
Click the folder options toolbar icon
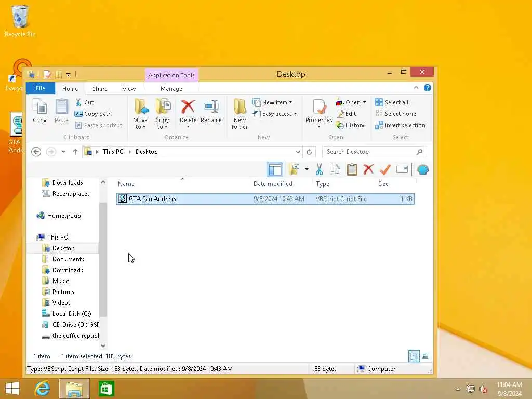tap(294, 169)
